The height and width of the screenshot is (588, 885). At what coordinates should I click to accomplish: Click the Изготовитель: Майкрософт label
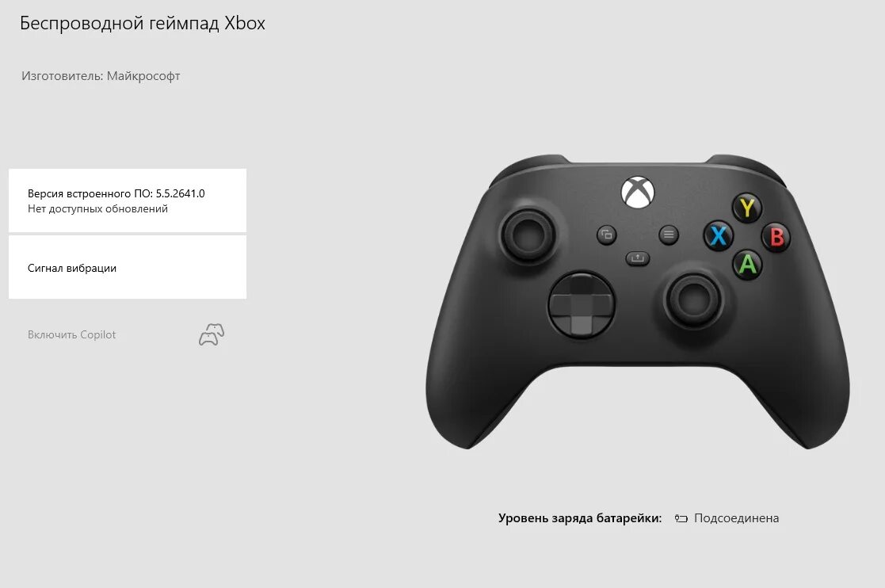101,75
